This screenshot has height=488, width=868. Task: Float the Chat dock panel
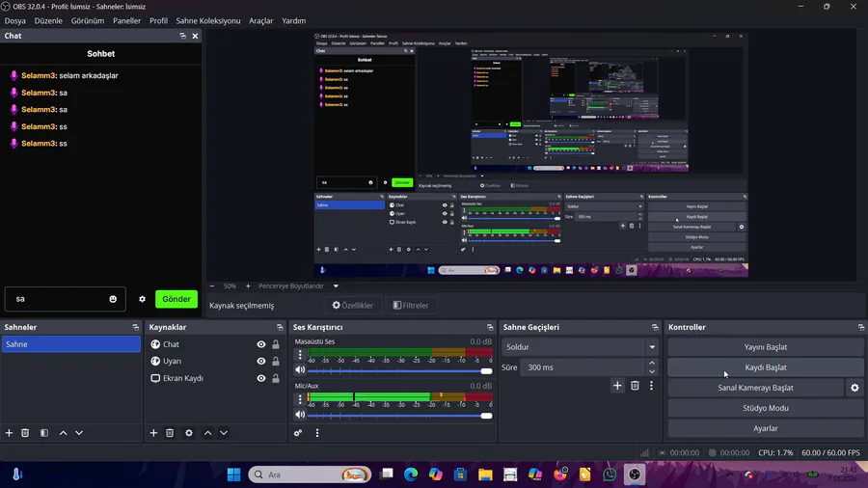click(182, 36)
